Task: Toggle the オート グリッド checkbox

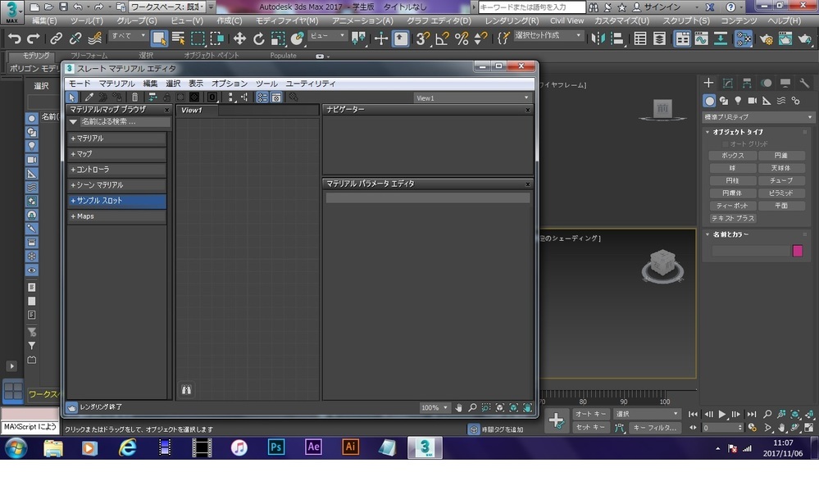Action: 726,144
